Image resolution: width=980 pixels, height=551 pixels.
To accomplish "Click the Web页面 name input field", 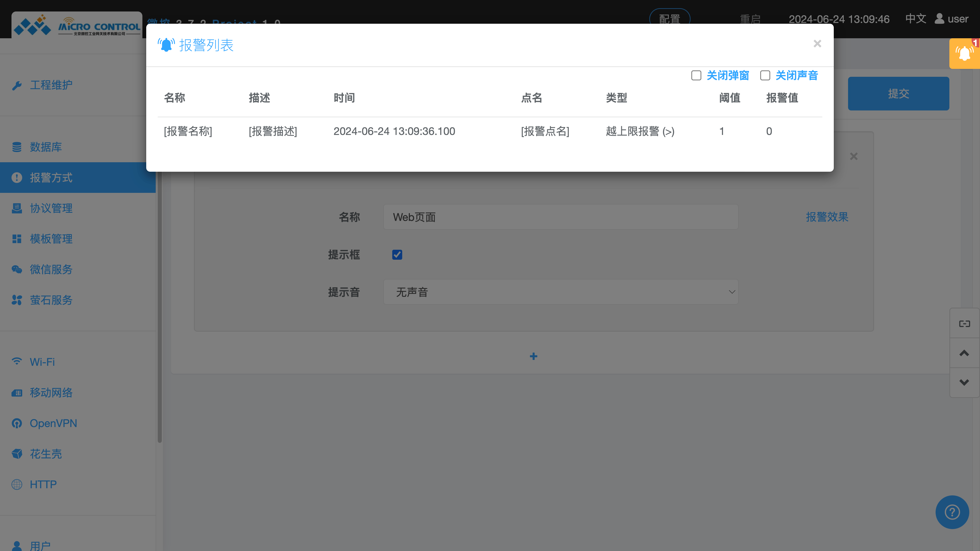I will coord(560,217).
